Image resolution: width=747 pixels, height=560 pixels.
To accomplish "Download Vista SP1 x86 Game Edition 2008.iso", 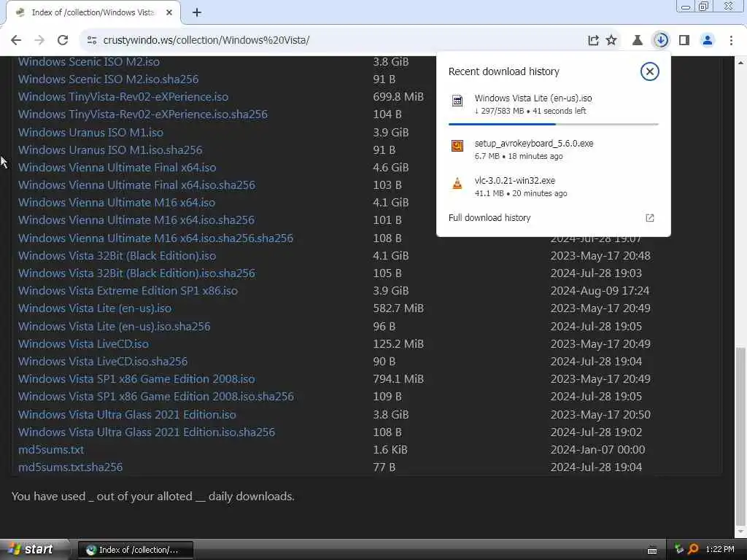I will pyautogui.click(x=136, y=379).
